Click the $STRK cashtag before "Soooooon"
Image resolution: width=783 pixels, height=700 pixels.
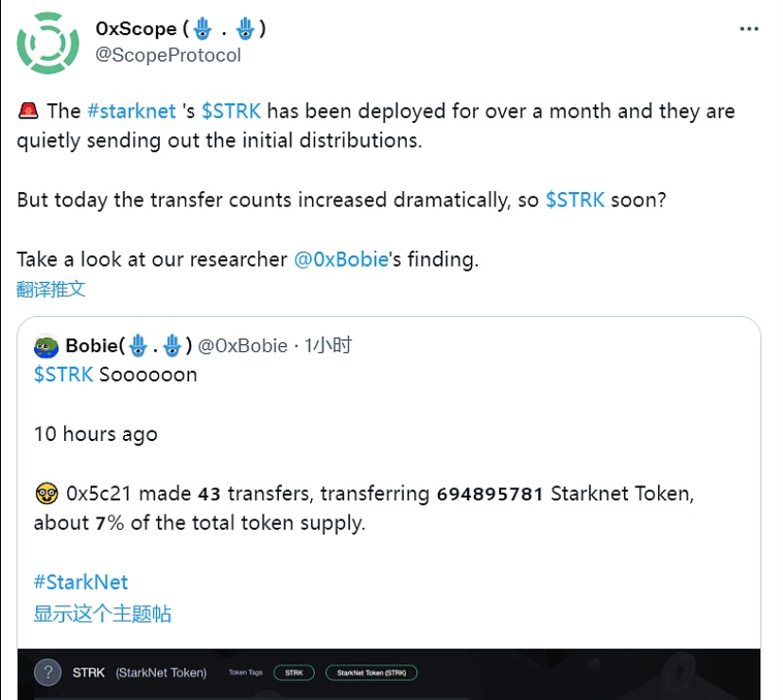click(x=63, y=375)
